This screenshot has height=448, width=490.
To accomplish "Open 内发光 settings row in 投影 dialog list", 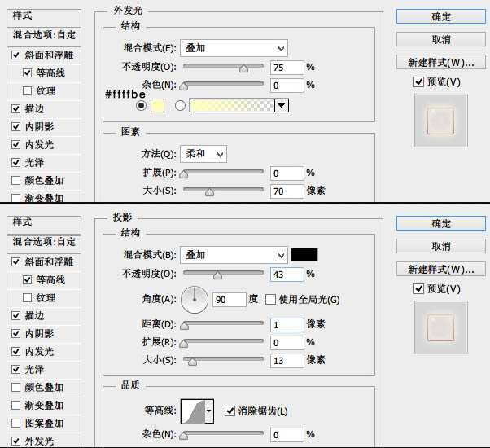I will 44,351.
